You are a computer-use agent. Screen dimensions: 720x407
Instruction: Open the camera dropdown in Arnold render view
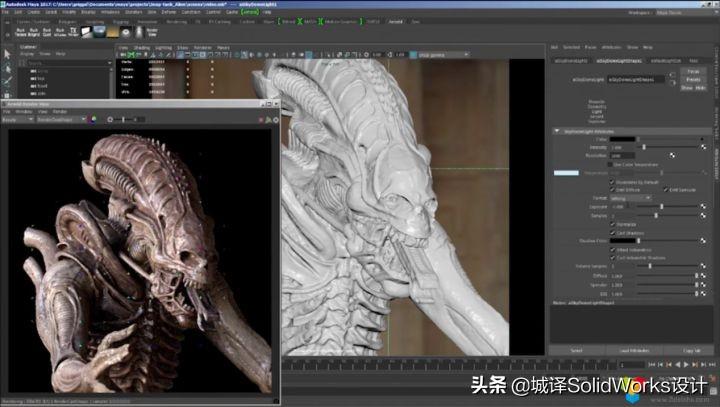pos(61,119)
